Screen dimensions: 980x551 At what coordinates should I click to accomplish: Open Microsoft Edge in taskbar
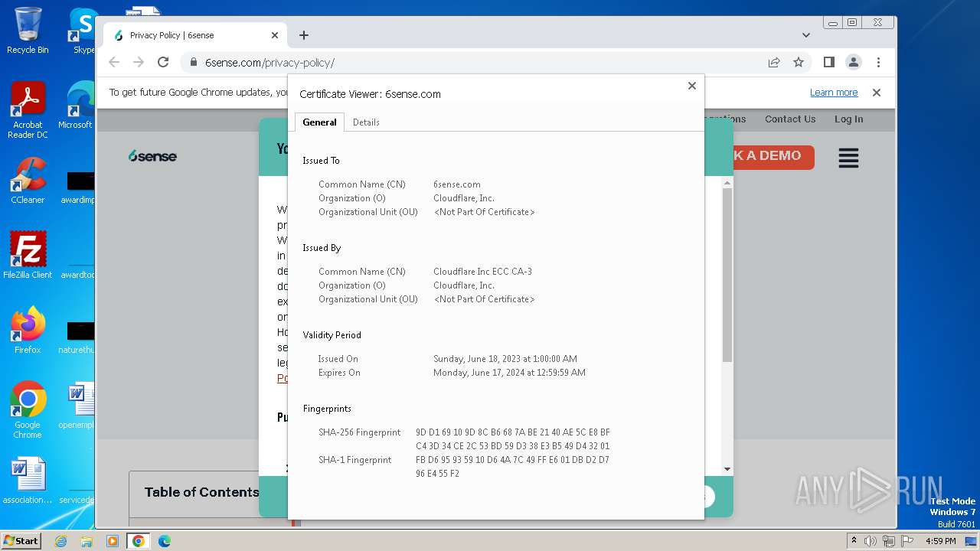click(164, 541)
